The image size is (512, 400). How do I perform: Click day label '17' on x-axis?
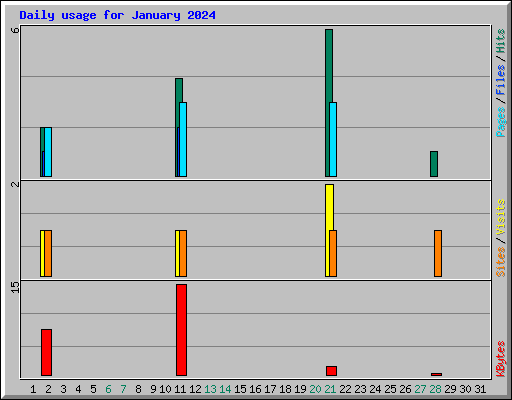coord(270,389)
